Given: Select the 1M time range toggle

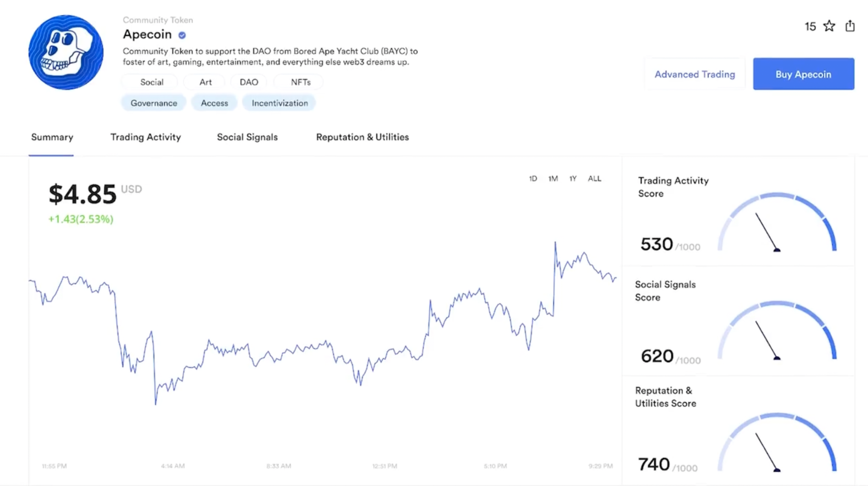Looking at the screenshot, I should tap(552, 178).
